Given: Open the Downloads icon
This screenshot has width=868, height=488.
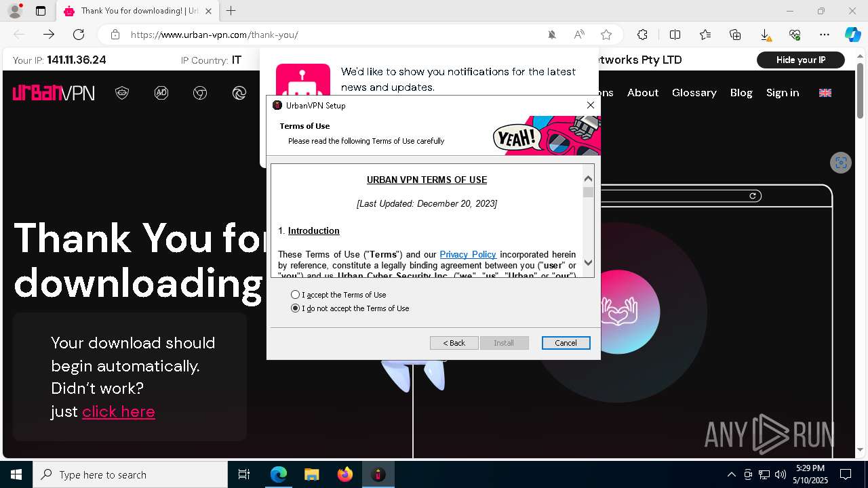Looking at the screenshot, I should 765,35.
